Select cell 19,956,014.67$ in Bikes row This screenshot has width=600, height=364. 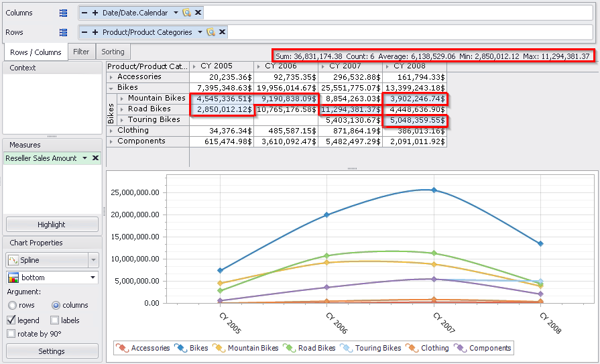coord(286,88)
